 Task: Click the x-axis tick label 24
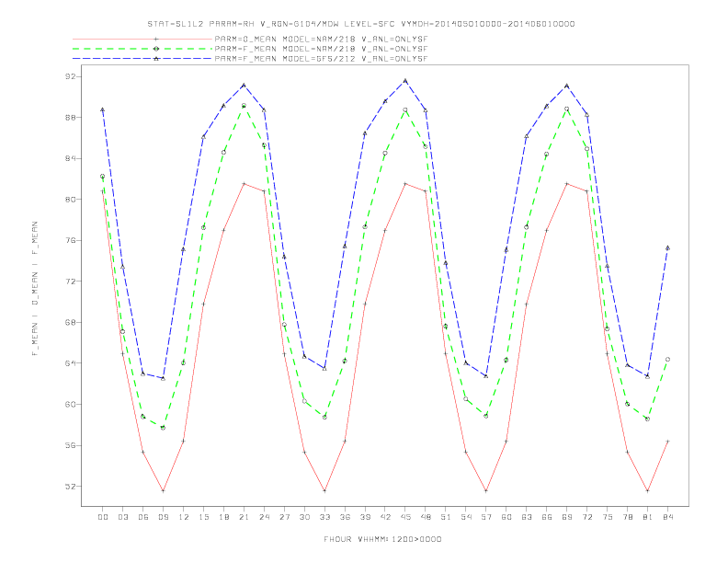click(x=264, y=517)
